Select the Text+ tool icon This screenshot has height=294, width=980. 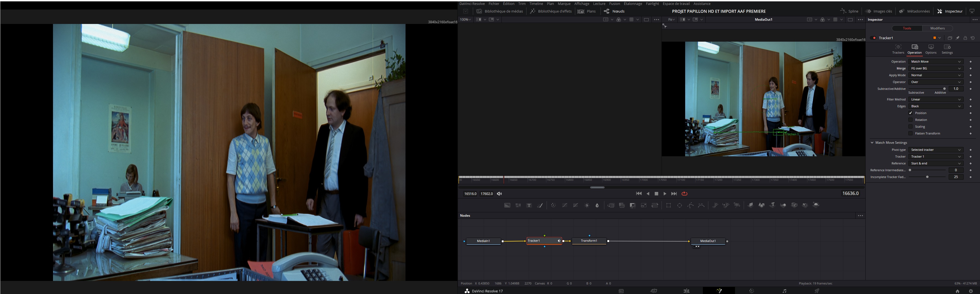coord(529,205)
